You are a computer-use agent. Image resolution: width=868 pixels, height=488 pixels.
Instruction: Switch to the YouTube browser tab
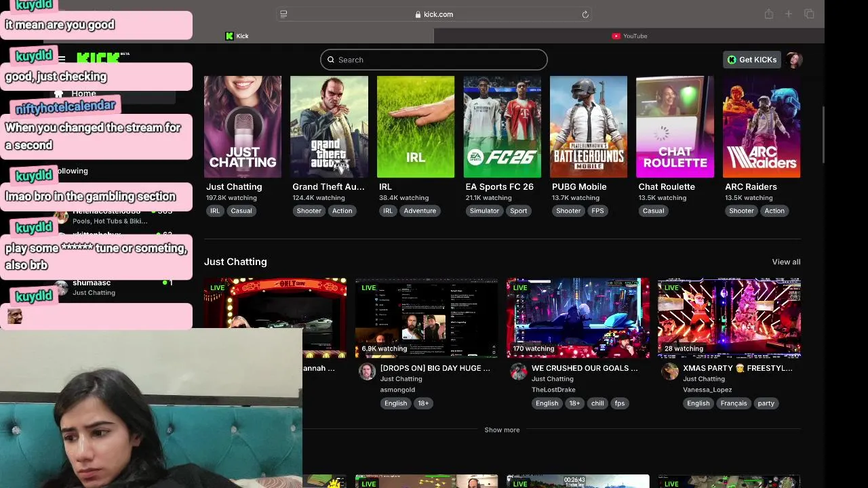(x=629, y=36)
